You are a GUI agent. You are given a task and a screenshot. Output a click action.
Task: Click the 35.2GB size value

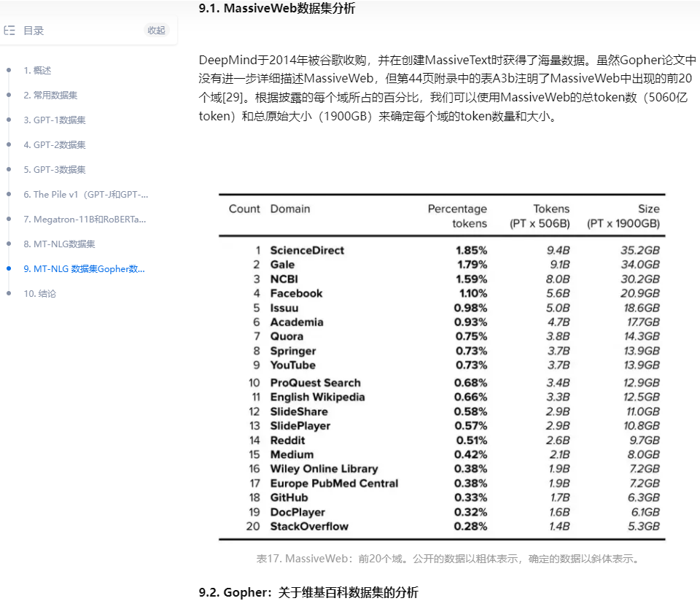[x=640, y=250]
